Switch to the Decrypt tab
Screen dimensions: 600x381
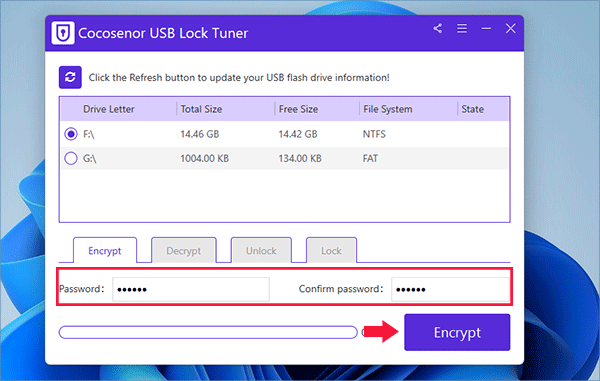(184, 251)
